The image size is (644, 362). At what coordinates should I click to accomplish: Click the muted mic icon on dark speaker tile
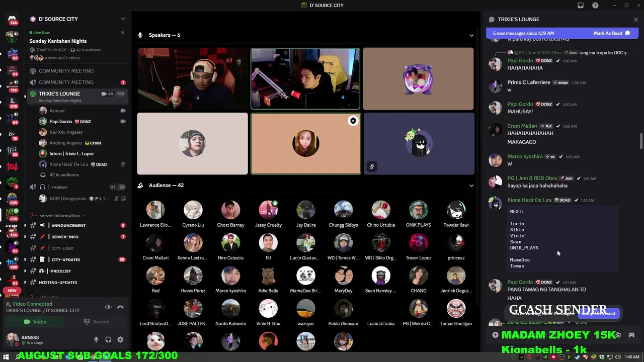coord(372,166)
